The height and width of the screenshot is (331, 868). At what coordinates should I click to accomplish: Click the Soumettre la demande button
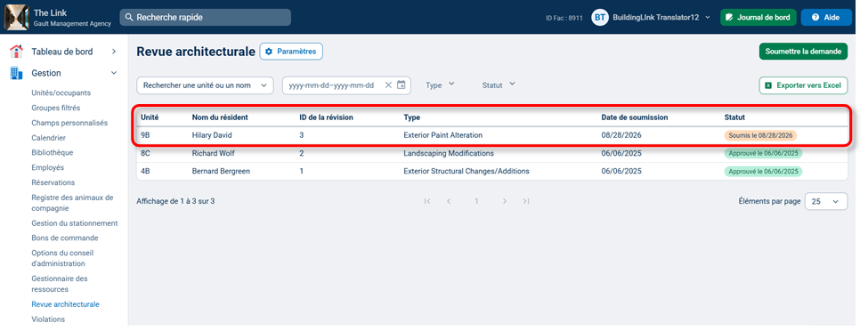(x=803, y=52)
